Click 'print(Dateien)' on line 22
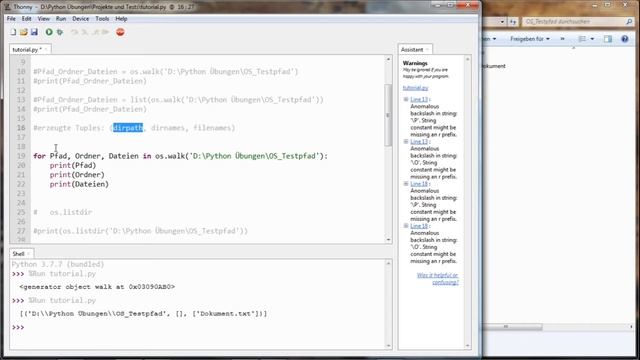 [79, 184]
